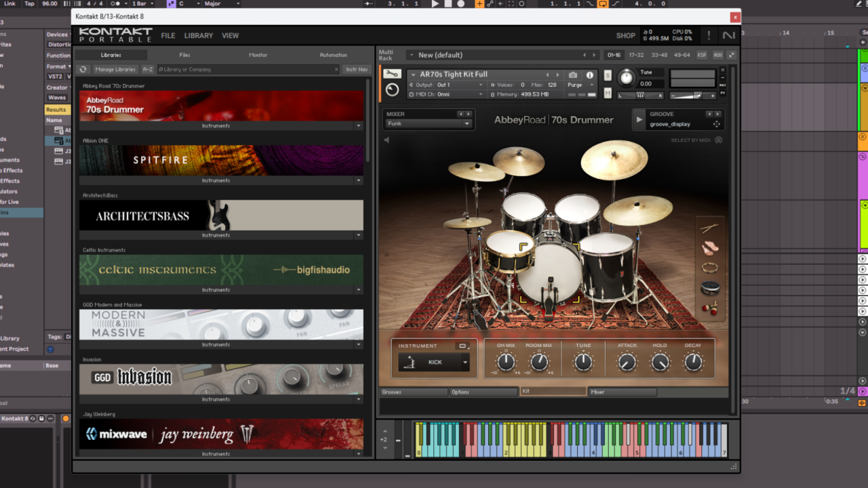
Task: Open the Options page tab
Action: coord(484,392)
